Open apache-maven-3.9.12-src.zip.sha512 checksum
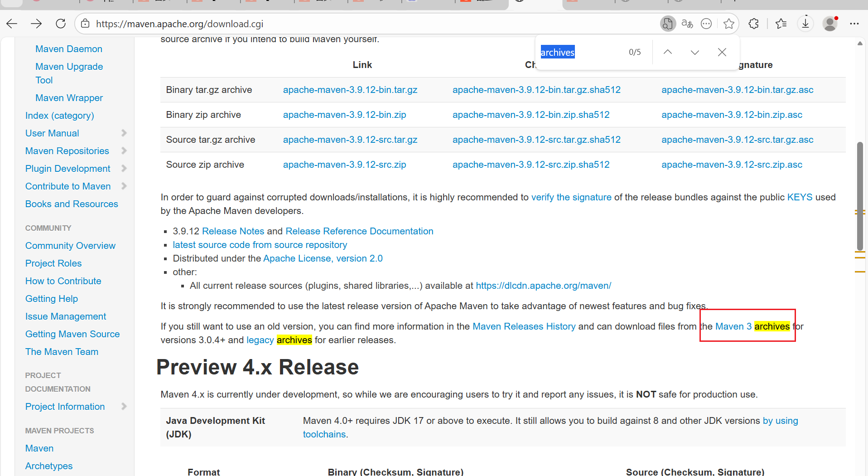The image size is (868, 476). pos(531,165)
